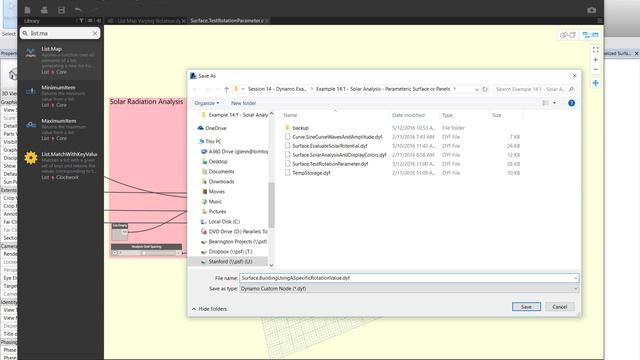The height and width of the screenshot is (360, 640).
Task: Select TempStorage.dyf file
Action: pos(311,173)
